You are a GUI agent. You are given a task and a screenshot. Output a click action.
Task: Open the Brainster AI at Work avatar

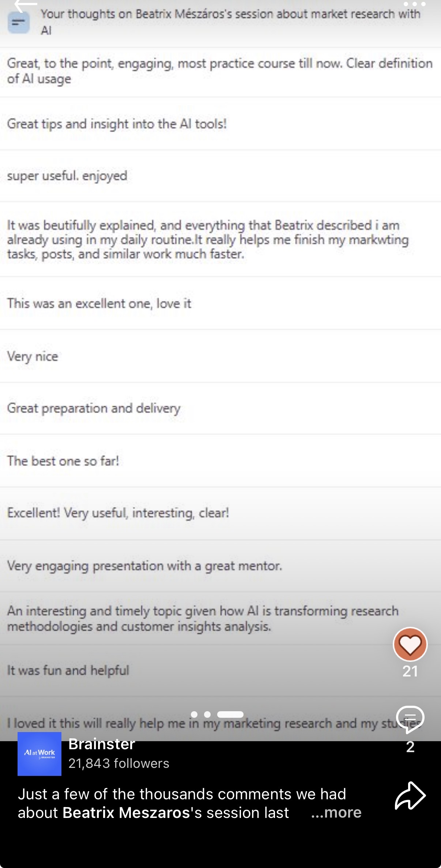39,754
